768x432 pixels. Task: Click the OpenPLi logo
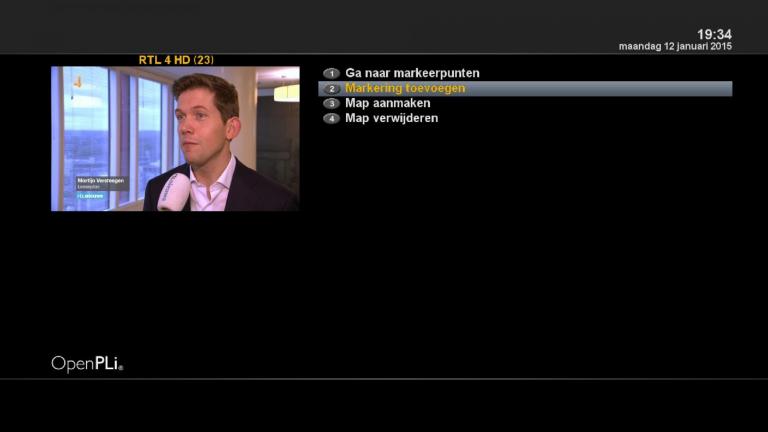tap(87, 364)
